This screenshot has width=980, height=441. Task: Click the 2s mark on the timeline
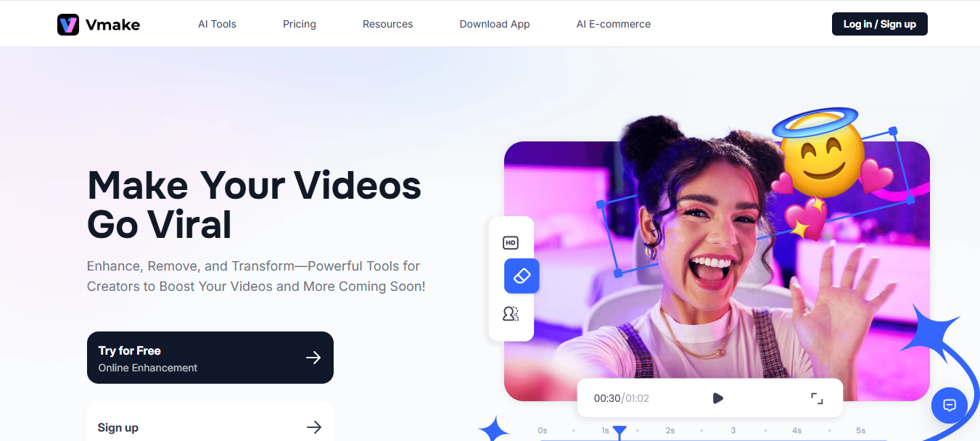(x=670, y=431)
